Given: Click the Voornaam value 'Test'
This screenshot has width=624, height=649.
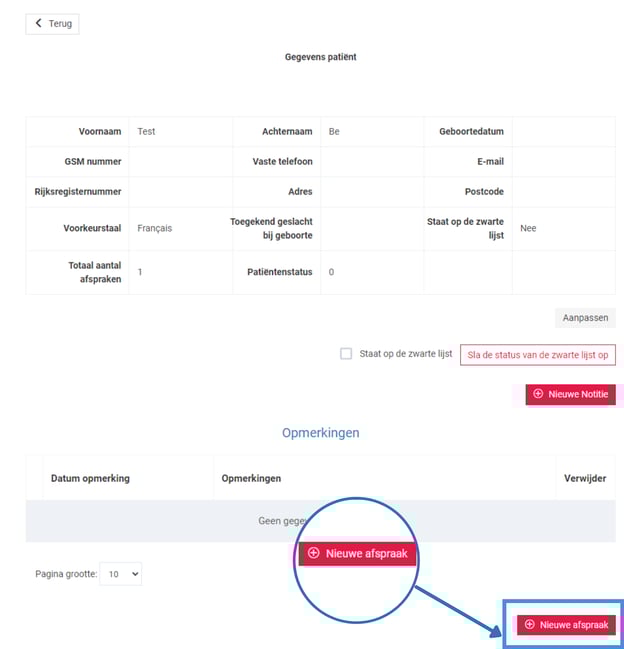Looking at the screenshot, I should click(147, 131).
